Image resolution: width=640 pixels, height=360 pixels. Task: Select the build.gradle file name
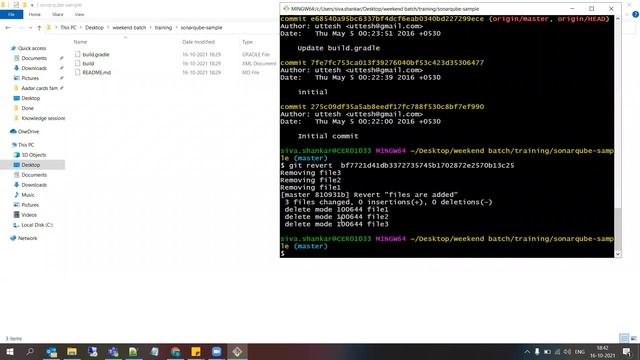tap(96, 54)
